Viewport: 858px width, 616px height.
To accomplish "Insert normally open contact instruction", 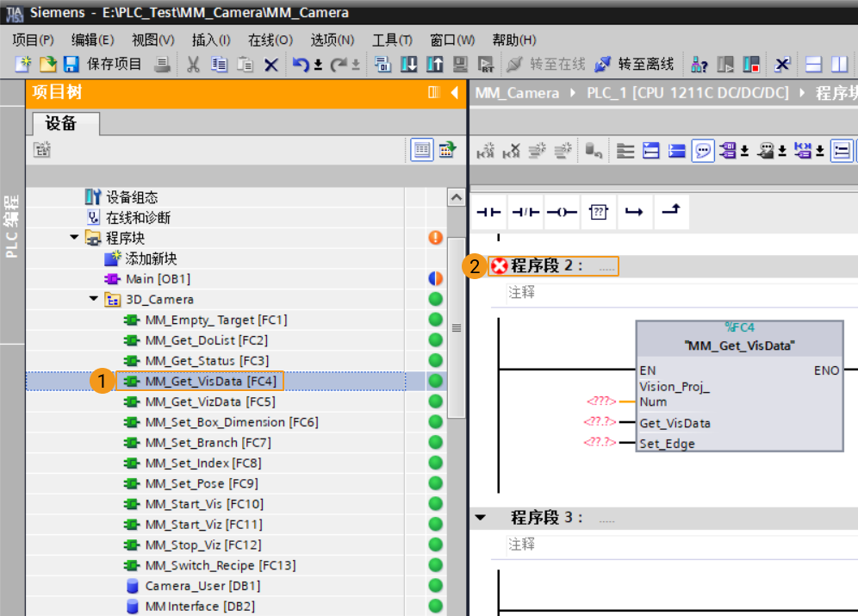I will 488,212.
